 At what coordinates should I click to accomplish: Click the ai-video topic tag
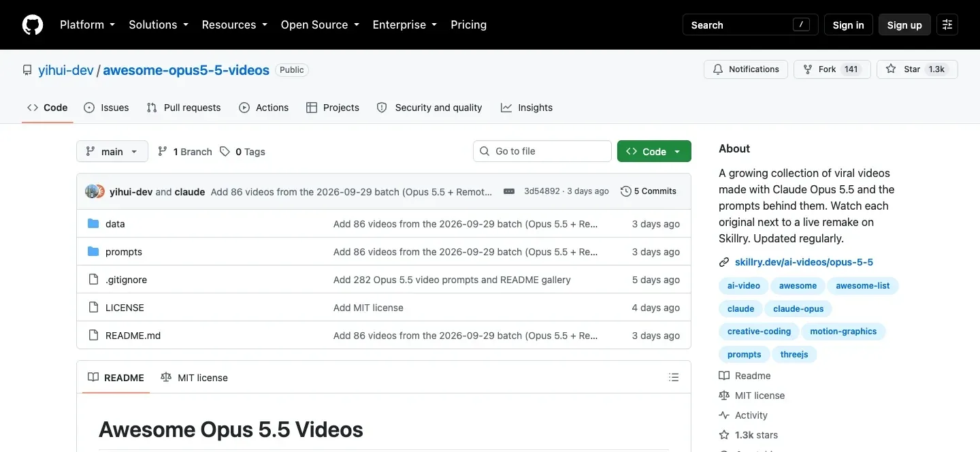(x=744, y=286)
